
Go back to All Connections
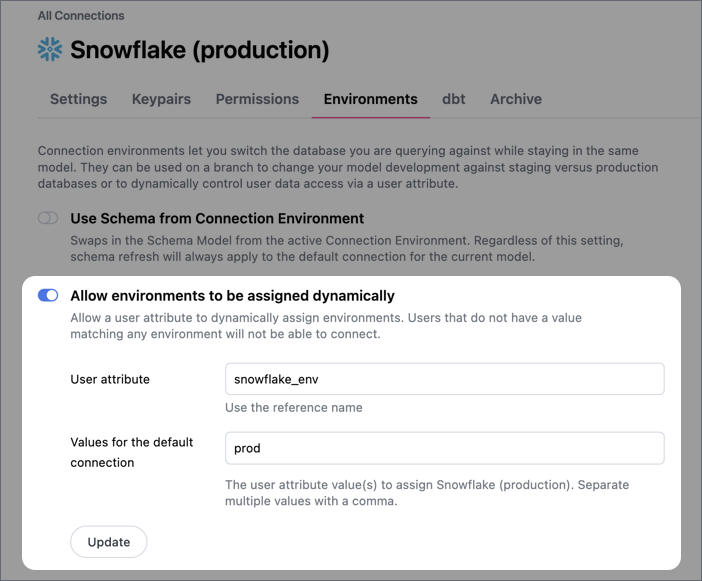pos(81,16)
